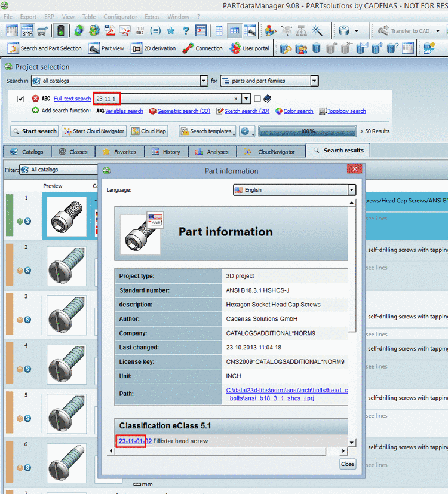Click the Cloud Map button
The image size is (448, 494).
(x=149, y=131)
